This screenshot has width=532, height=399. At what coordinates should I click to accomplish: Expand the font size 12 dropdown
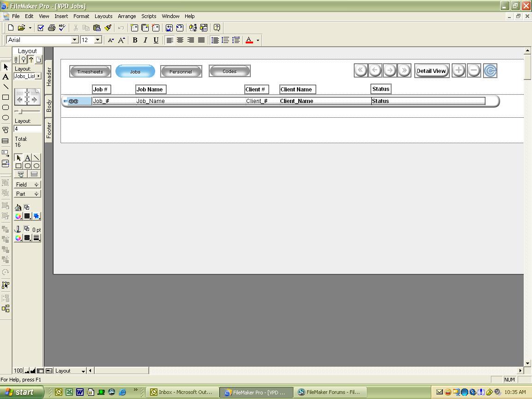coord(97,40)
